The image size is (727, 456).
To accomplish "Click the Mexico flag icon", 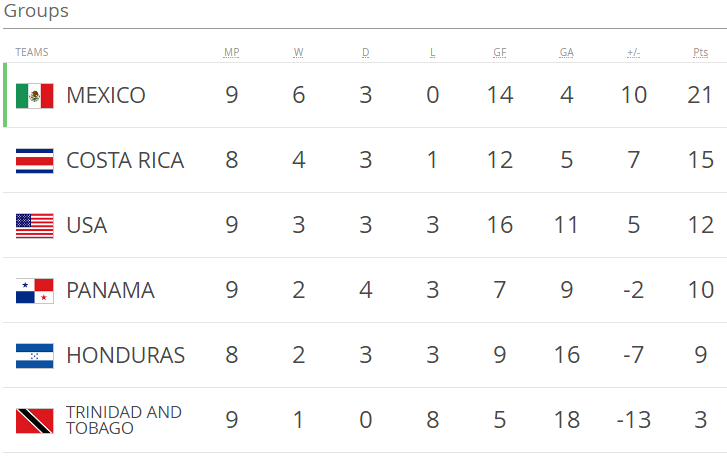I will point(34,96).
